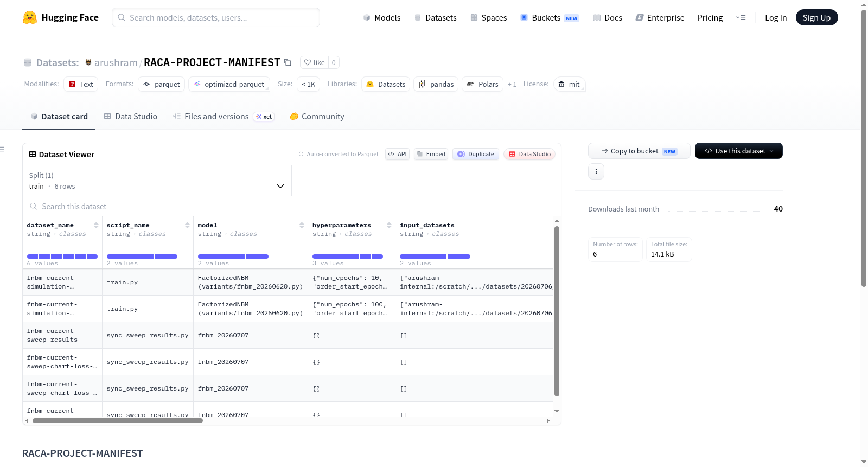Sort by the hyperparameters column sort icon
The width and height of the screenshot is (868, 467).
click(x=389, y=225)
